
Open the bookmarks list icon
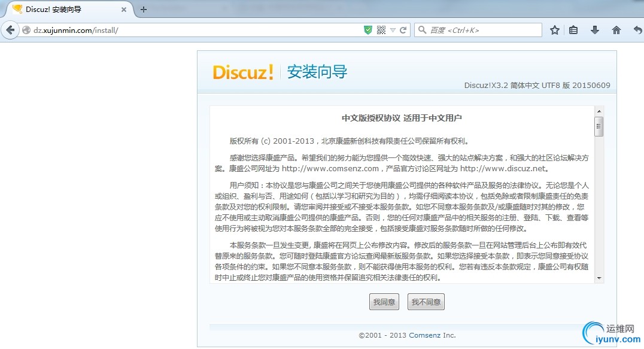coord(573,30)
